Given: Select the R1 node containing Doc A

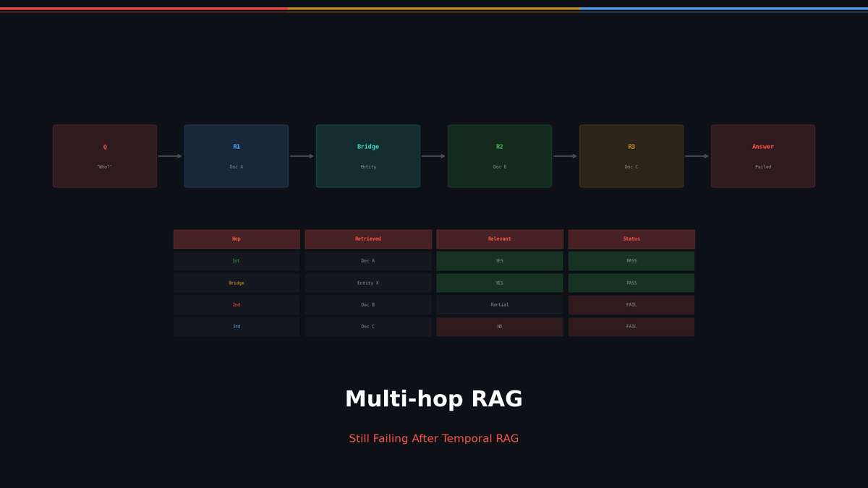Looking at the screenshot, I should (236, 155).
